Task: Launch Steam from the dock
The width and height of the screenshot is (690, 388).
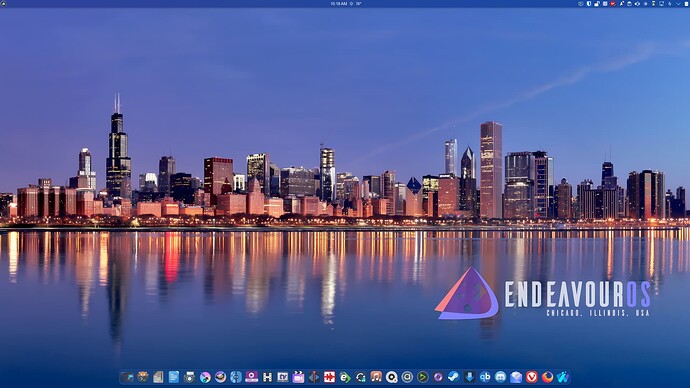Action: (x=453, y=377)
